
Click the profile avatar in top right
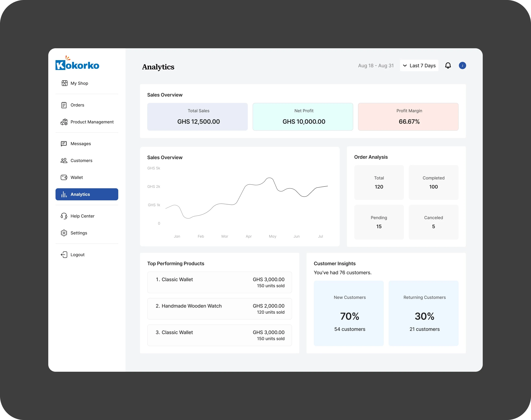point(462,65)
